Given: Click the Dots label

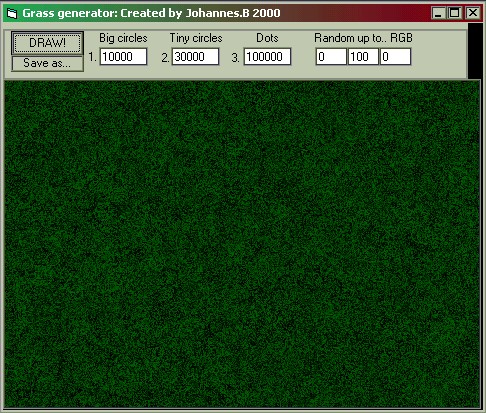Looking at the screenshot, I should (x=267, y=38).
